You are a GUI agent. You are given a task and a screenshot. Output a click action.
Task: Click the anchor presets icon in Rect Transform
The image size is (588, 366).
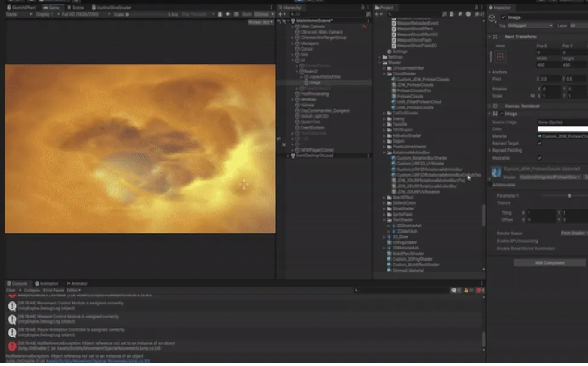500,56
